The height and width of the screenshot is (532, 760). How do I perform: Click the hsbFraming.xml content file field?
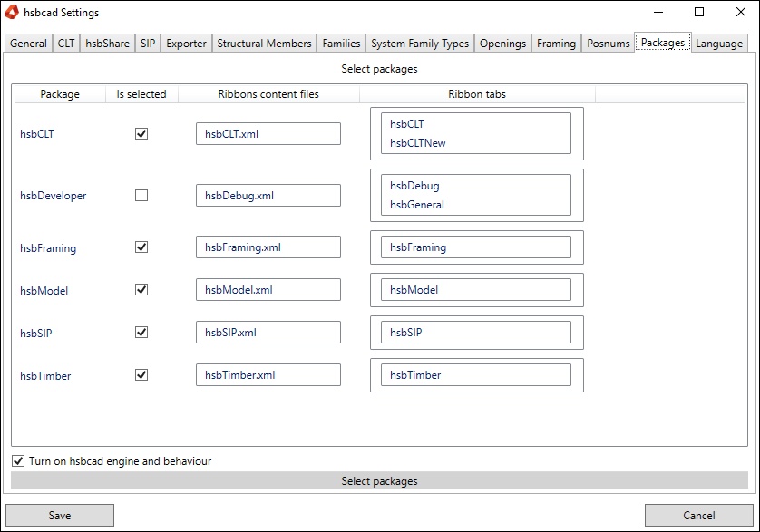pos(268,247)
